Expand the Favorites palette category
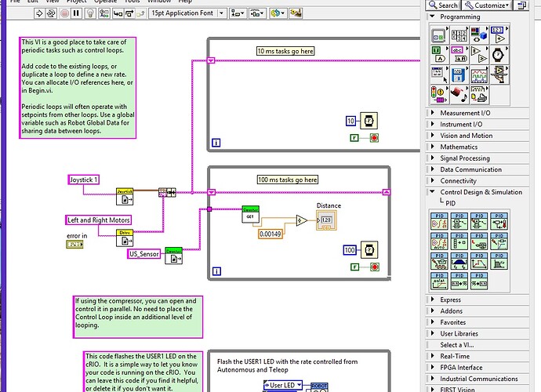 tap(477, 322)
